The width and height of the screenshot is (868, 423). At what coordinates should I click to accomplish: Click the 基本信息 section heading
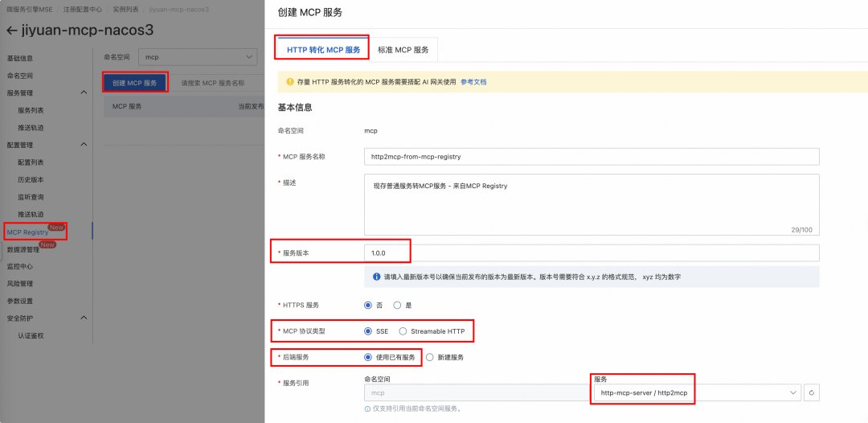pos(294,108)
